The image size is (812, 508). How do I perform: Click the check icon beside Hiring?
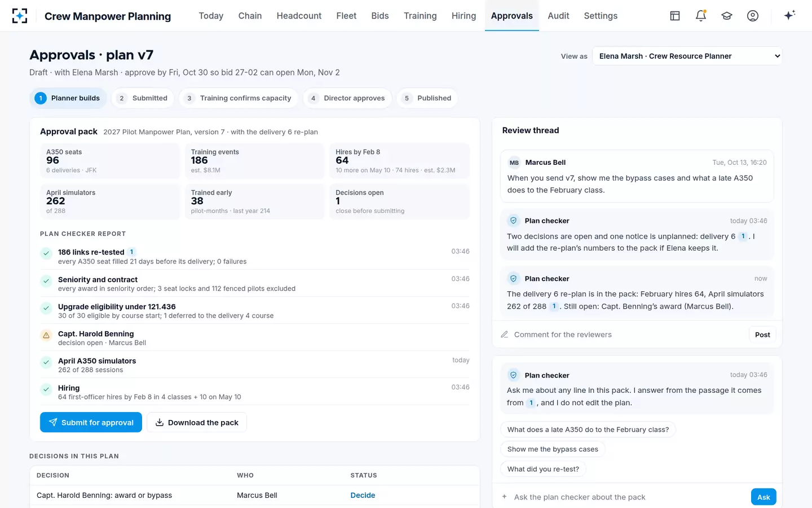[x=46, y=389]
